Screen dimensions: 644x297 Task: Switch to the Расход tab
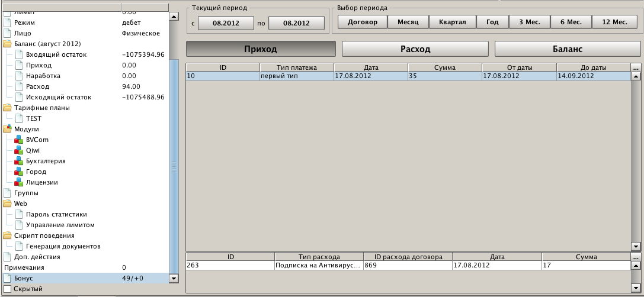coord(415,49)
